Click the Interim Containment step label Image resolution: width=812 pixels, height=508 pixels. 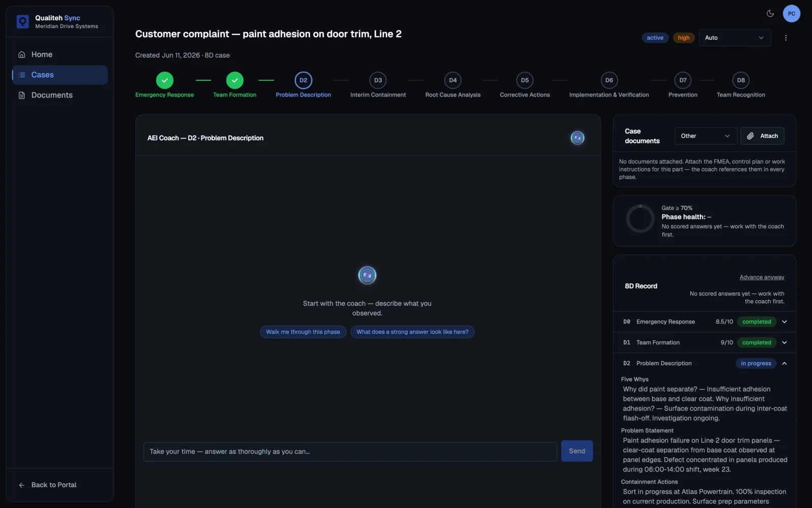[378, 95]
